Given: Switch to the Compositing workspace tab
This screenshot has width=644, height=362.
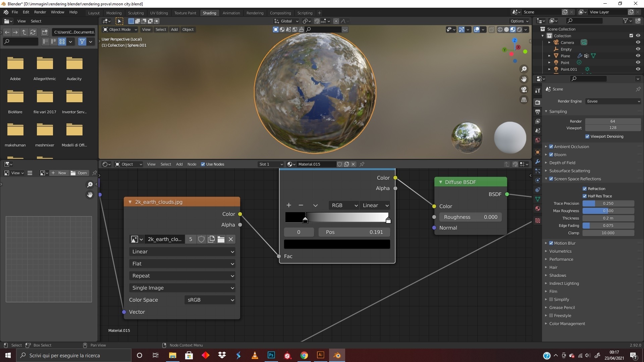Looking at the screenshot, I should pyautogui.click(x=280, y=13).
